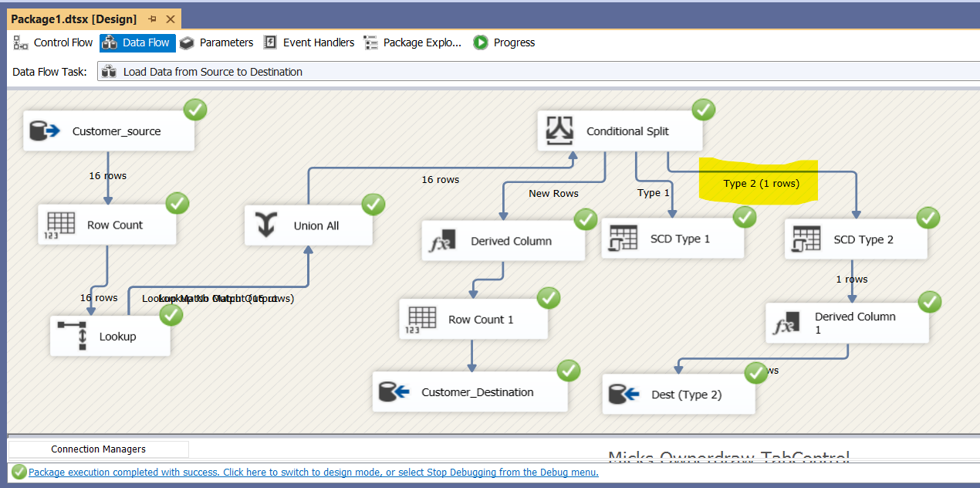The image size is (980, 488).
Task: Select the Customer_source OLE DB Source icon
Action: point(44,130)
